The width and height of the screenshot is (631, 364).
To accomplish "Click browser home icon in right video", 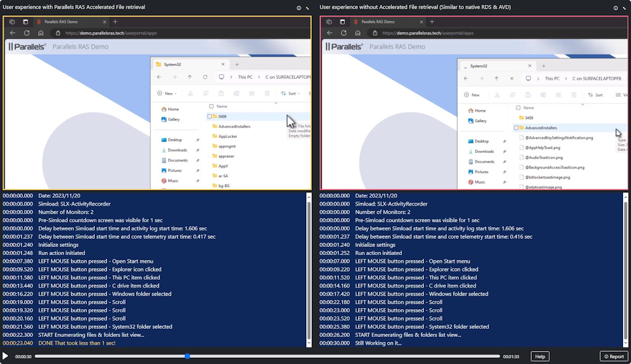I will pyautogui.click(x=357, y=33).
